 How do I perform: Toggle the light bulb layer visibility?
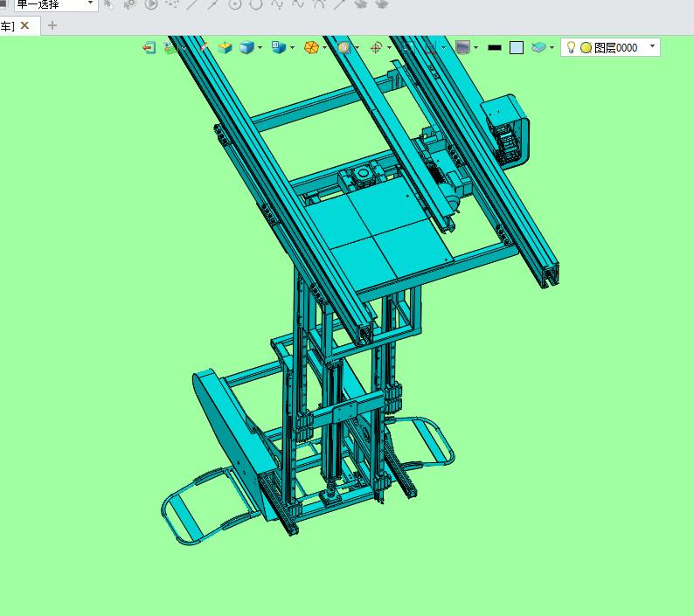point(571,47)
